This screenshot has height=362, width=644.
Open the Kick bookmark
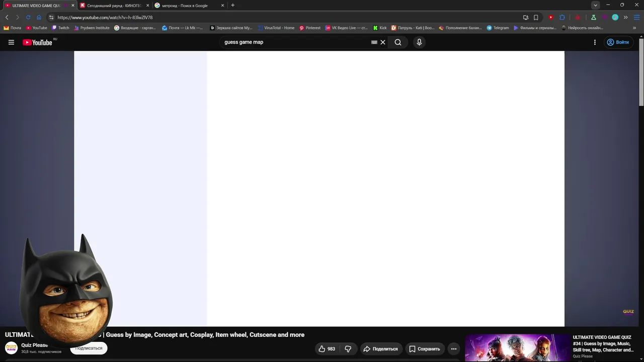coord(380,28)
